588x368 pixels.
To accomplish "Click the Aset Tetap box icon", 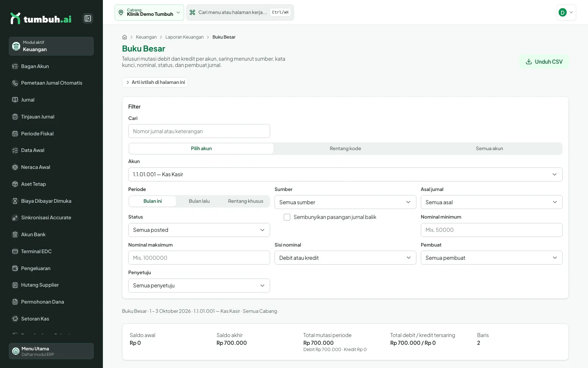I will (x=15, y=184).
